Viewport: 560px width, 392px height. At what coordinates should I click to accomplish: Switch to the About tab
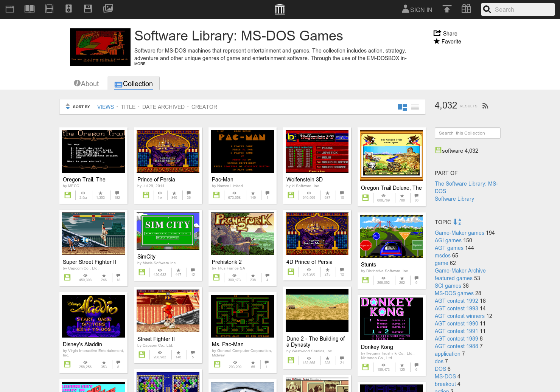86,84
